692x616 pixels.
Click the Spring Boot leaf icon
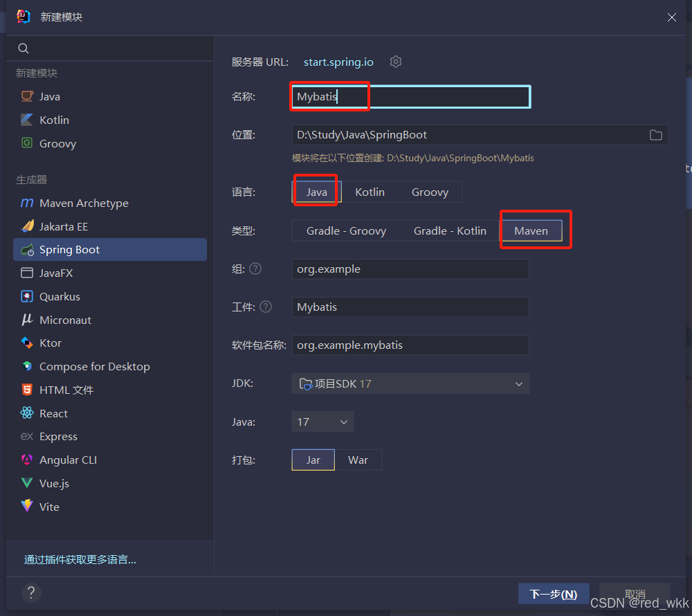27,250
